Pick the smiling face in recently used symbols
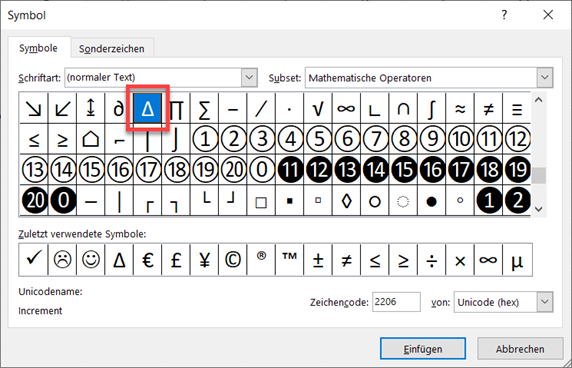Image resolution: width=572 pixels, height=368 pixels. point(91,260)
